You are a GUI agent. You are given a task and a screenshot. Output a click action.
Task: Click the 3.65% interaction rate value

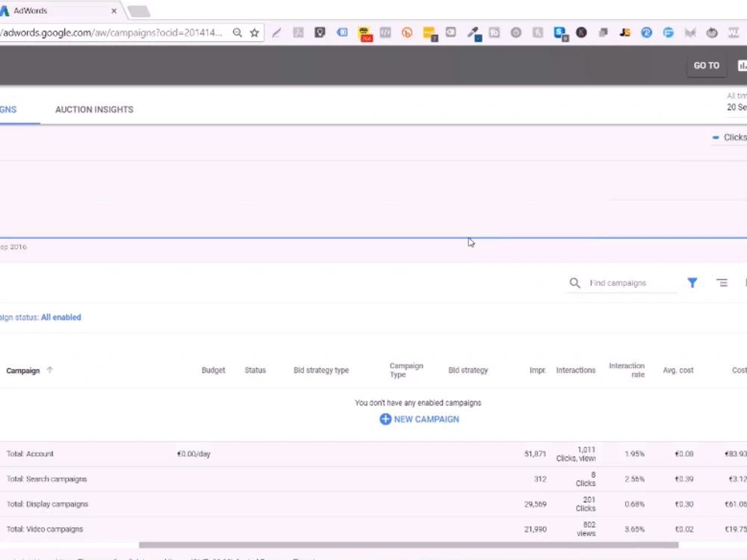click(x=634, y=529)
